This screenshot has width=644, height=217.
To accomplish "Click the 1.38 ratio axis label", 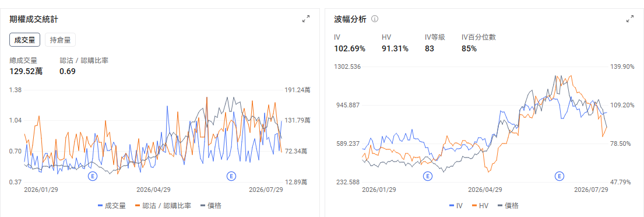I will tap(16, 90).
